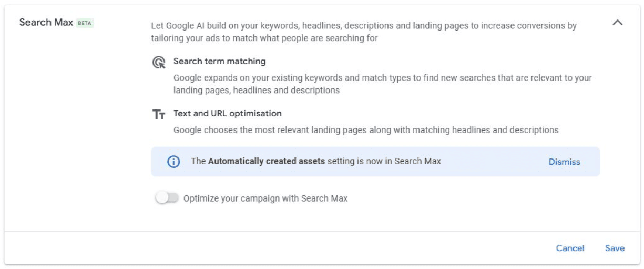
Task: Click the bold 'Automatically created assets' text
Action: click(266, 162)
